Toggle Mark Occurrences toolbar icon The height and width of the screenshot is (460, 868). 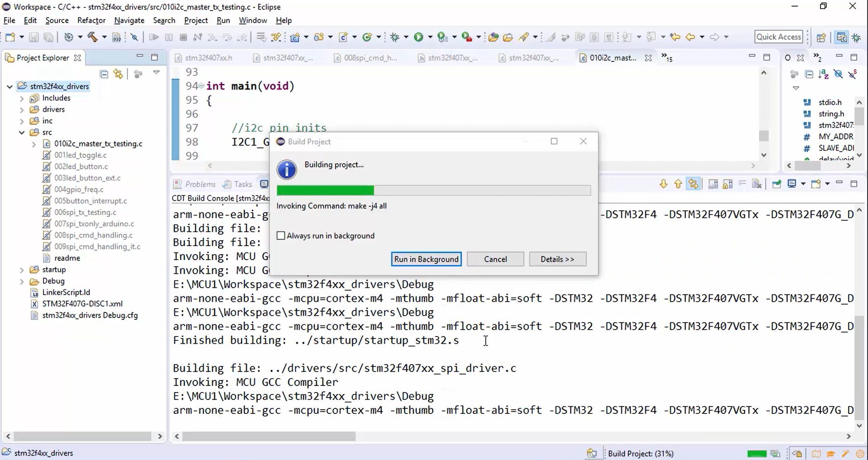point(551,37)
